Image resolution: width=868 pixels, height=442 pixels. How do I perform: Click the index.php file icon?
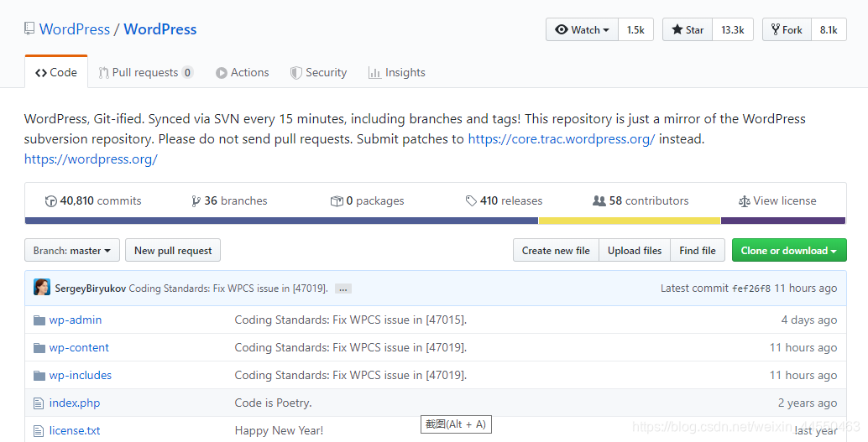39,403
